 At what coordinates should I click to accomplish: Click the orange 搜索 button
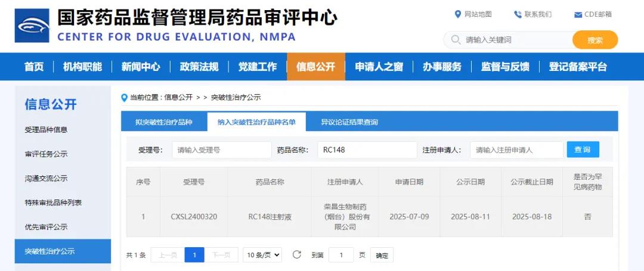tap(595, 40)
